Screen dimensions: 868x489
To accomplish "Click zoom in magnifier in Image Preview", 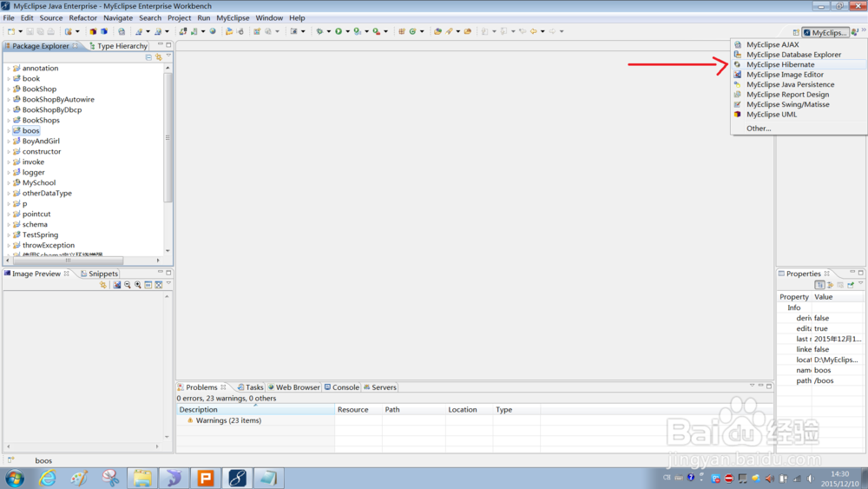I will tap(138, 285).
